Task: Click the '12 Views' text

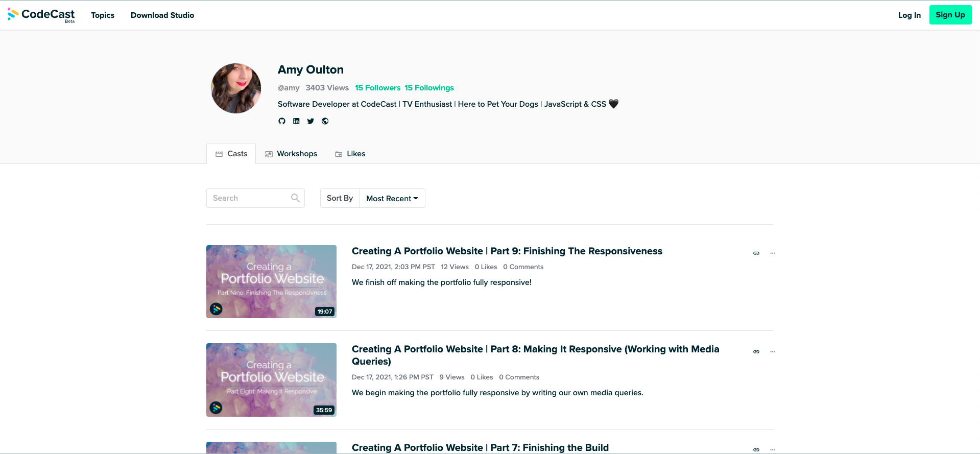Action: [x=455, y=267]
